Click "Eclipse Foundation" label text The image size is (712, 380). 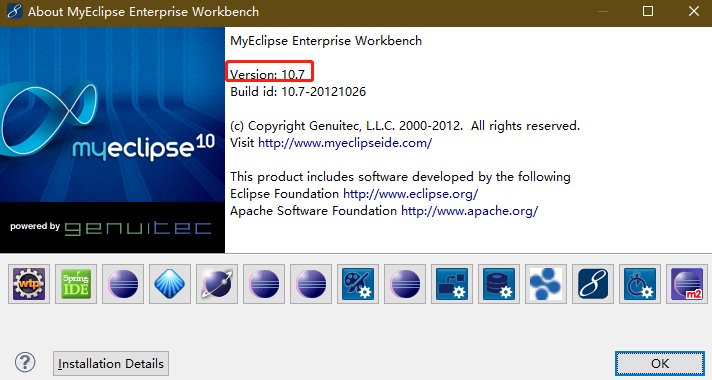click(x=285, y=194)
